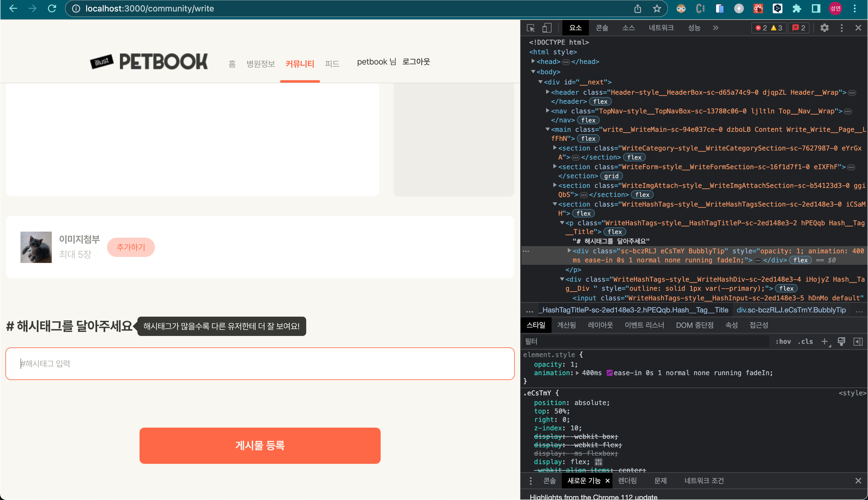The image size is (868, 500).
Task: Click the new style rule plus icon
Action: click(x=824, y=341)
